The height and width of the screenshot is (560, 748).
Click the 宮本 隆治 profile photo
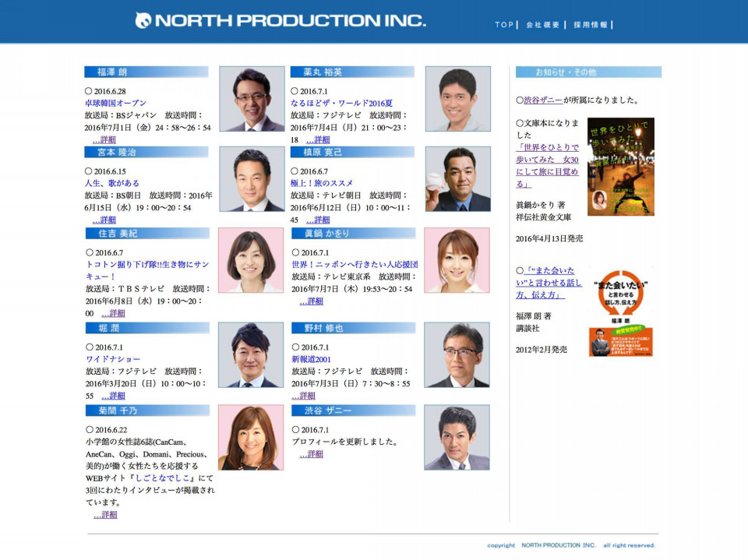point(252,179)
